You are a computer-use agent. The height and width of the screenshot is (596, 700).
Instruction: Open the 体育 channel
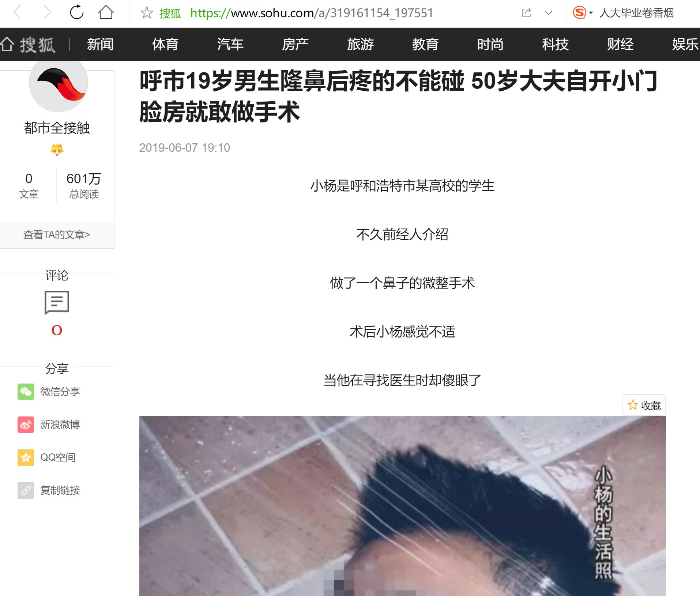[165, 44]
